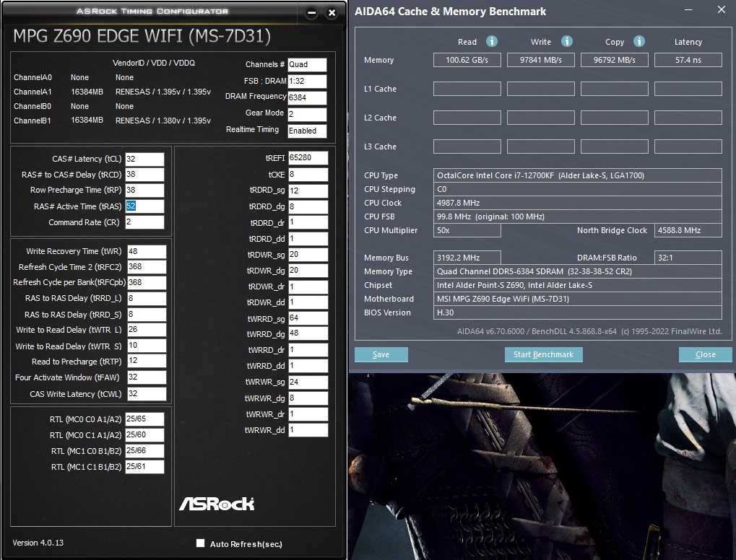Click the tRDRD_dg value field
736x560 pixels.
tap(308, 206)
